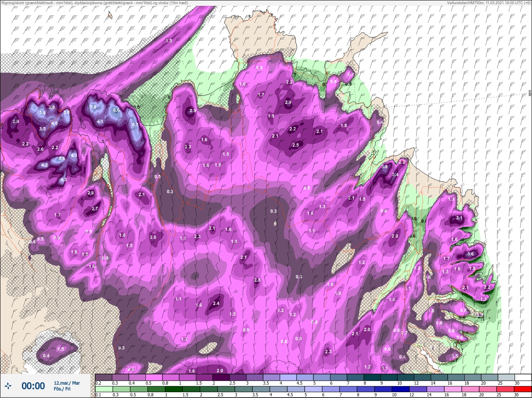Pick the bright red 30 swatch in rain legend
The height and width of the screenshot is (398, 532).
click(x=522, y=389)
